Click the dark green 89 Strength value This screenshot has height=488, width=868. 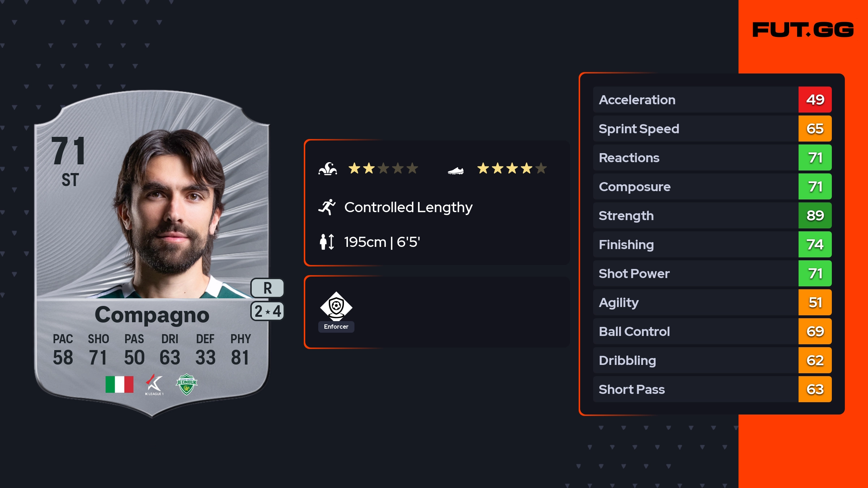click(815, 216)
